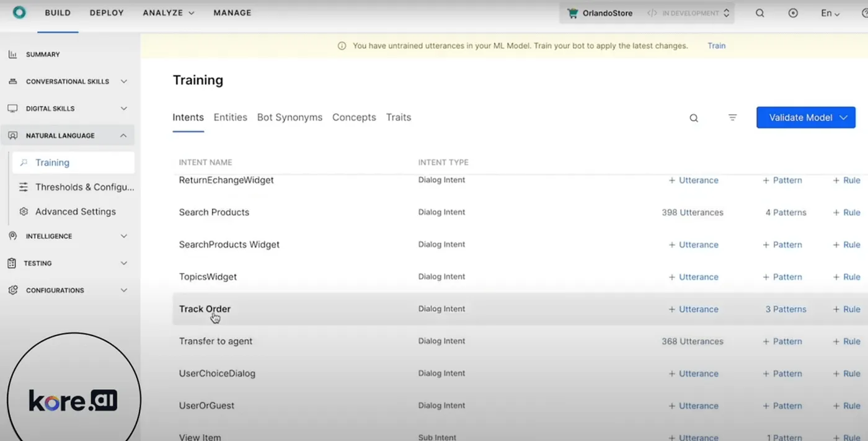
Task: Add pattern to SearchProducts Widget intent
Action: 782,244
